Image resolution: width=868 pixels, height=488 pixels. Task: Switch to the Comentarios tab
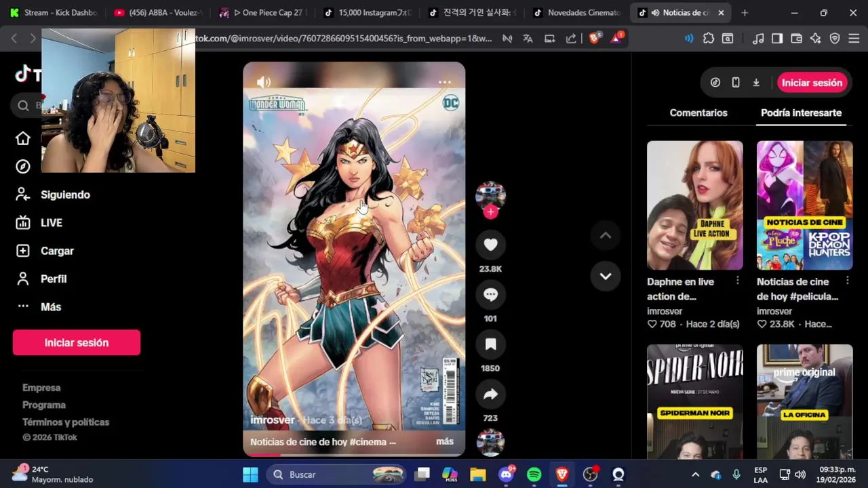click(x=698, y=113)
